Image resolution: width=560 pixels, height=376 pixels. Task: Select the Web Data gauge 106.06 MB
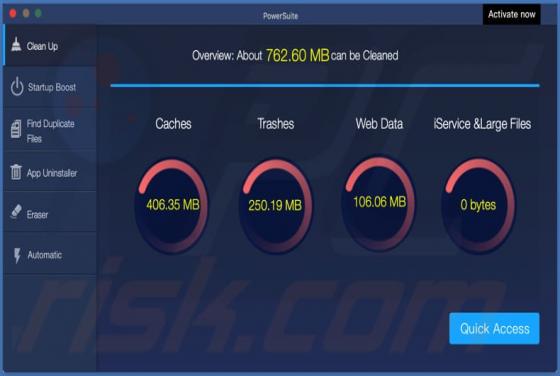coord(379,202)
